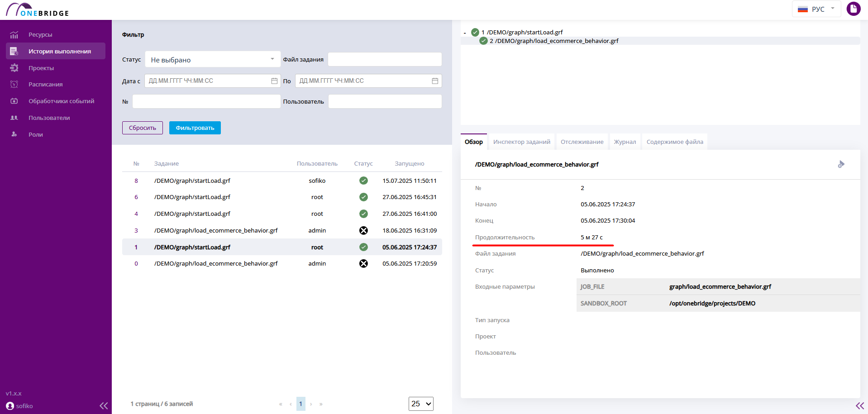Image resolution: width=868 pixels, height=414 pixels.
Task: Open the Resources section icon in sidebar
Action: 14,35
